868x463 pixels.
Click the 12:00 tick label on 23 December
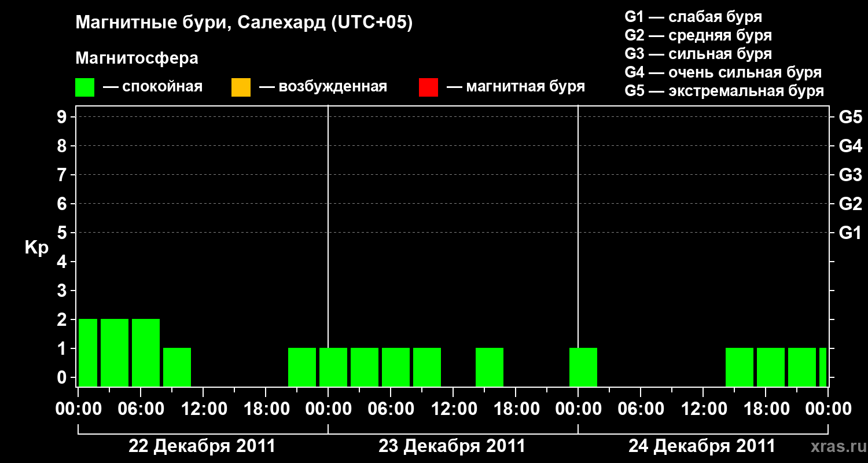pos(453,409)
